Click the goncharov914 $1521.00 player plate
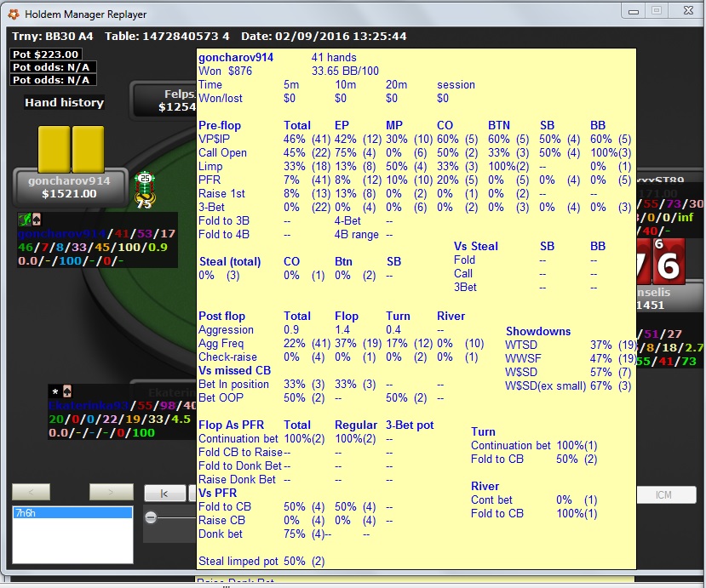The width and height of the screenshot is (706, 588). coord(69,187)
